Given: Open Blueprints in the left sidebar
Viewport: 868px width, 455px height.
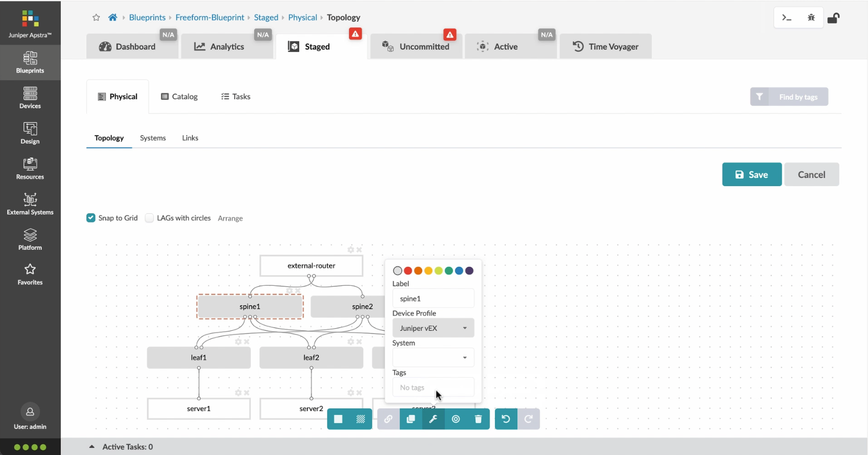Looking at the screenshot, I should (30, 62).
